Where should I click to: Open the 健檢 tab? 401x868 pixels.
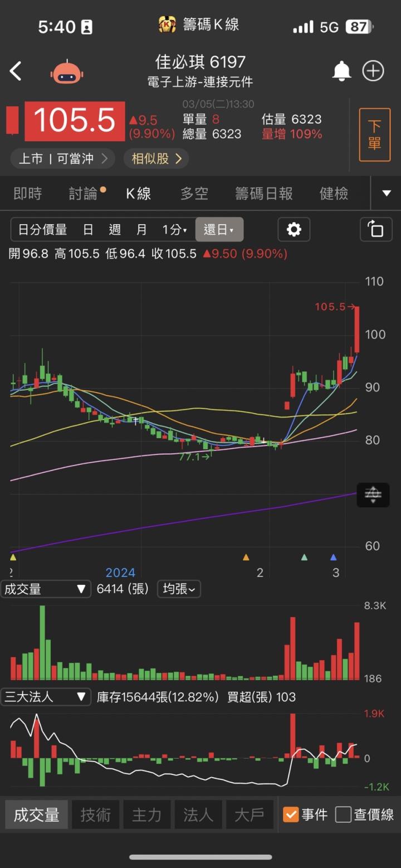pyautogui.click(x=334, y=193)
